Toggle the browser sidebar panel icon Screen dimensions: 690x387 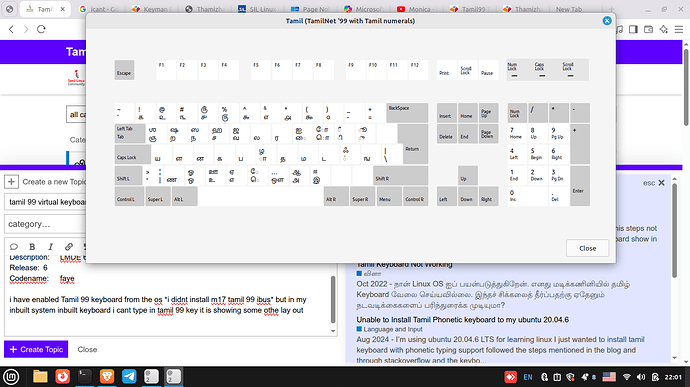click(633, 29)
